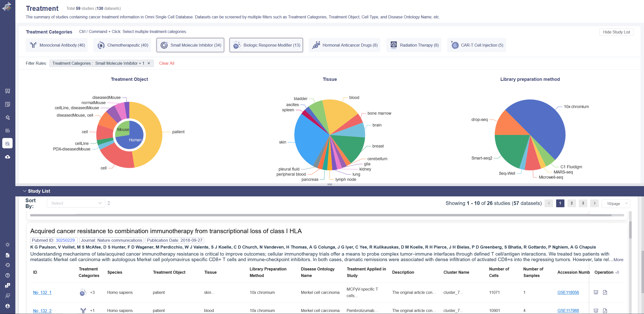Select Radiation Therapy (8) category
The width and height of the screenshot is (644, 314).
(414, 45)
